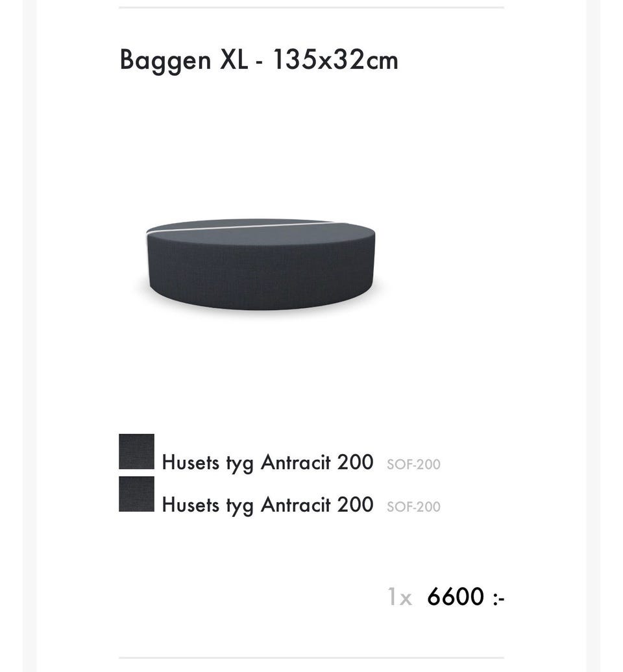This screenshot has width=623, height=672.
Task: Click the first SOF-200 fabric code
Action: (x=413, y=464)
